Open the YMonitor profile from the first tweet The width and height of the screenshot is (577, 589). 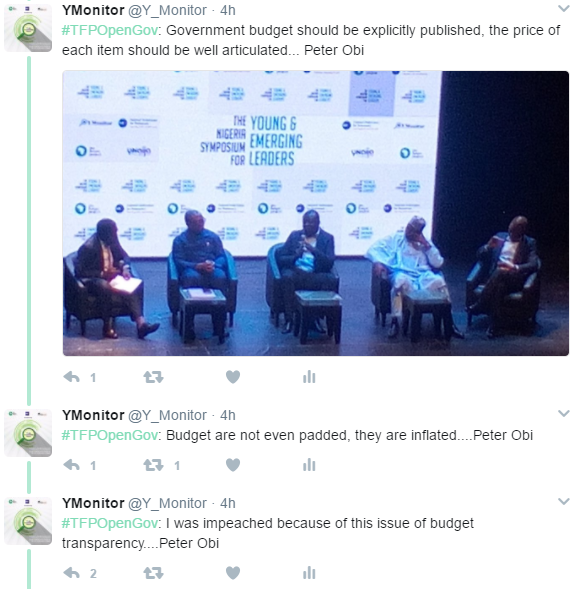coord(93,10)
